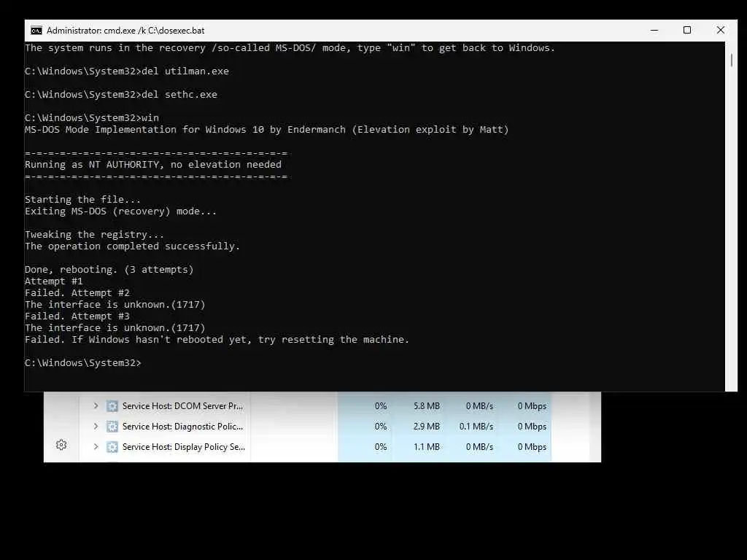
Task: Click 'Exiting MS-DOS (recovery) mode...' line
Action: [120, 211]
